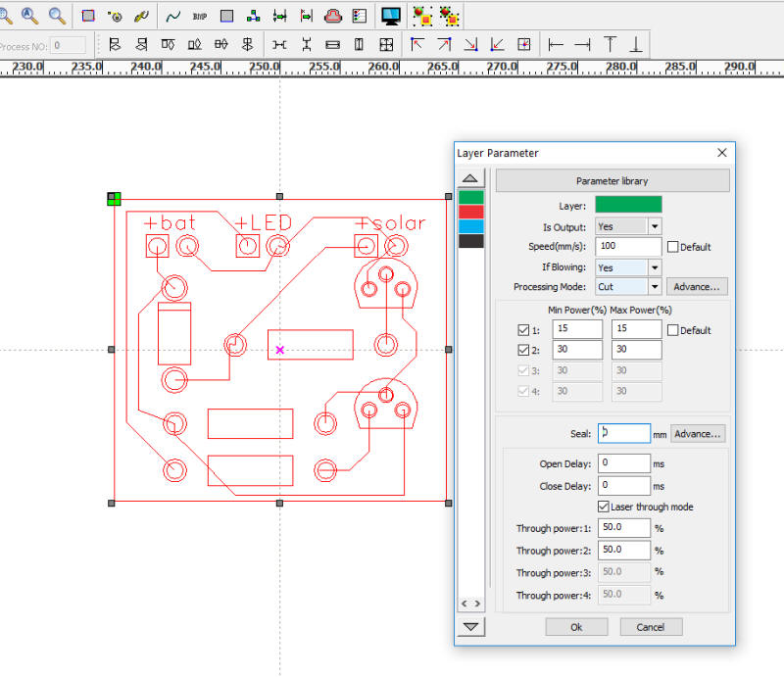This screenshot has width=784, height=677.
Task: Click the BMP bitmap handle icon
Action: pyautogui.click(x=200, y=16)
